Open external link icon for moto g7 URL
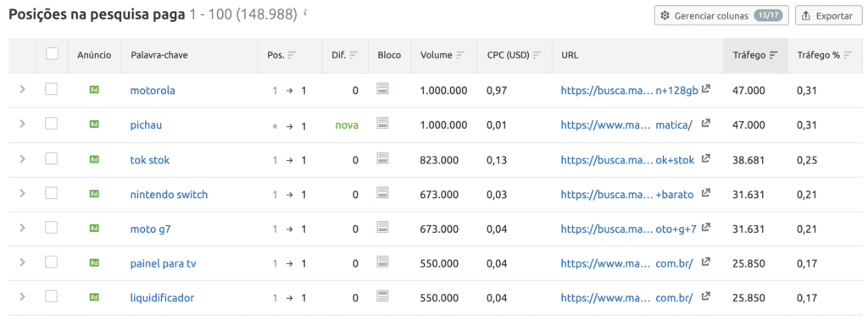 706,227
